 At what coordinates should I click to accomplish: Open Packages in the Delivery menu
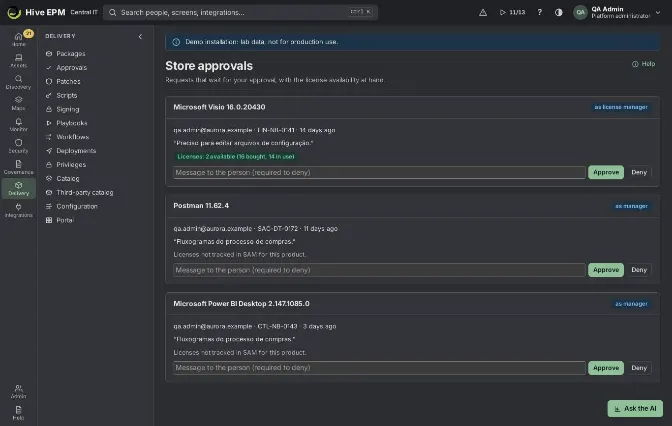[x=71, y=54]
